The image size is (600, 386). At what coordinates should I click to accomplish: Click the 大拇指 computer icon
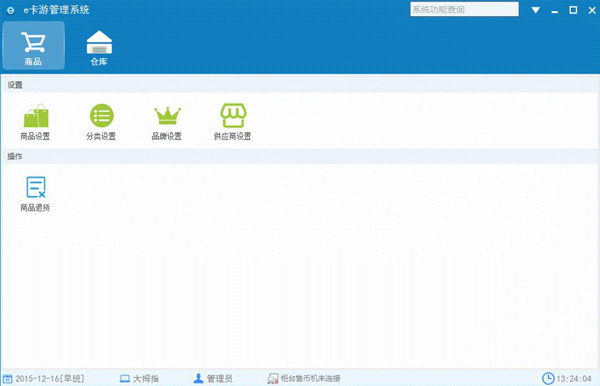(125, 379)
